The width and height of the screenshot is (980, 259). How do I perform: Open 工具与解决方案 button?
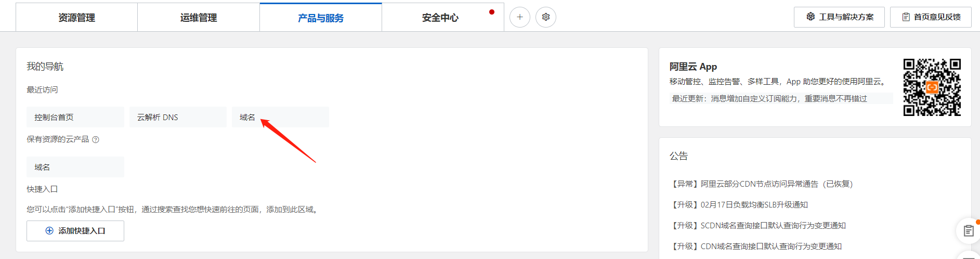(839, 17)
